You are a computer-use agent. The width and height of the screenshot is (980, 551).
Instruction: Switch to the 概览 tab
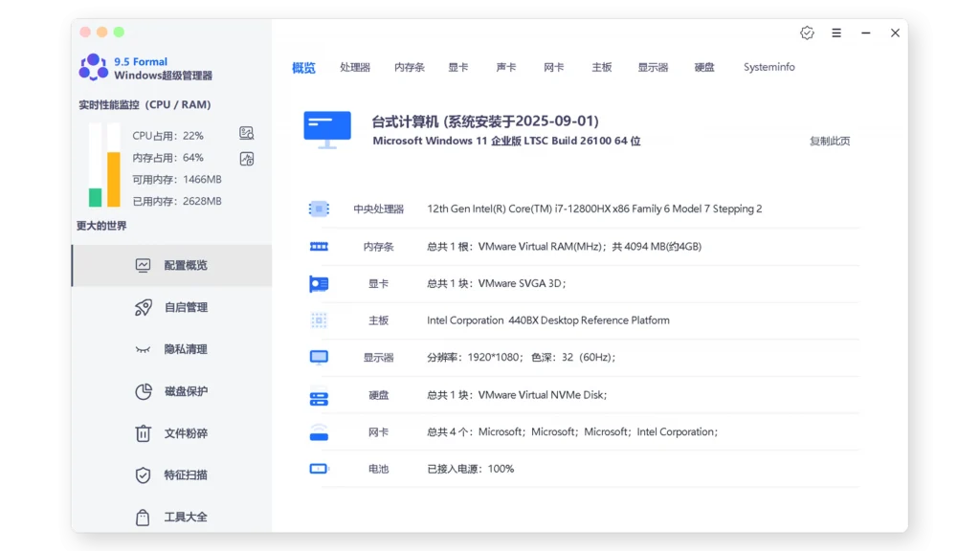pyautogui.click(x=303, y=68)
